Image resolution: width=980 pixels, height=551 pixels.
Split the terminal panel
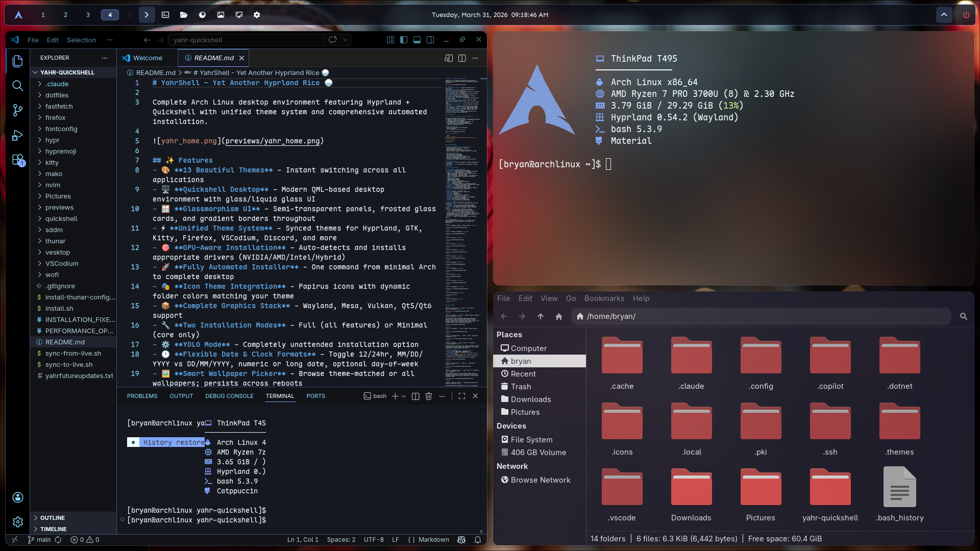[415, 396]
